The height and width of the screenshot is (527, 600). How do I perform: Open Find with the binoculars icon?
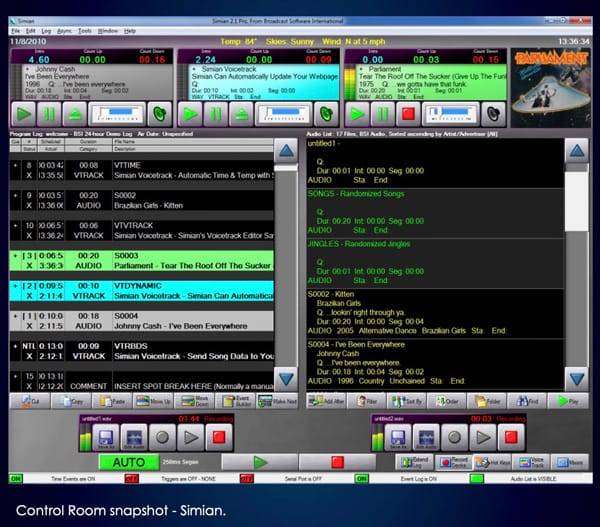527,401
